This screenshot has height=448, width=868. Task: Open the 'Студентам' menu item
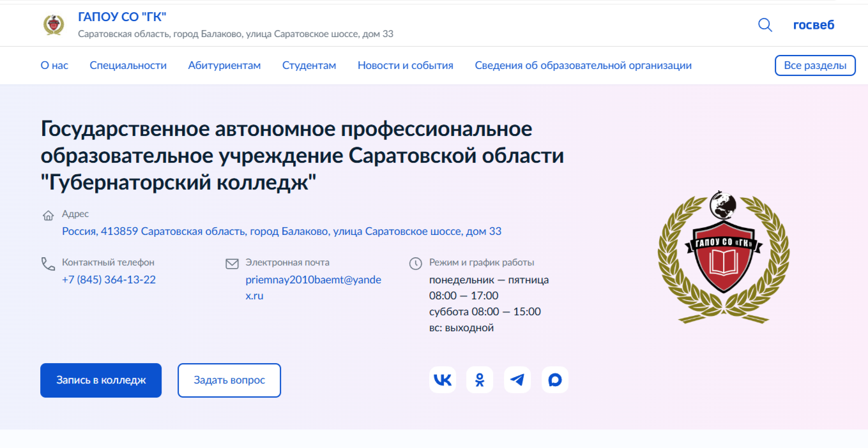click(x=309, y=65)
